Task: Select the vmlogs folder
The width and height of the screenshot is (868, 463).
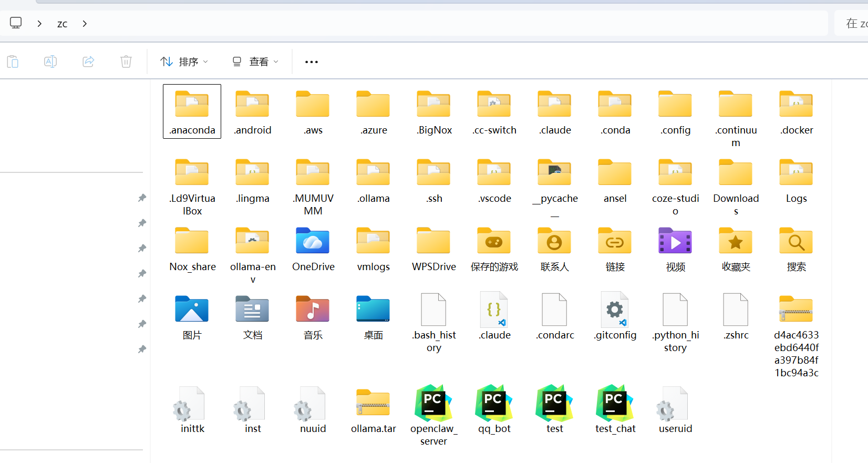Action: 374,248
